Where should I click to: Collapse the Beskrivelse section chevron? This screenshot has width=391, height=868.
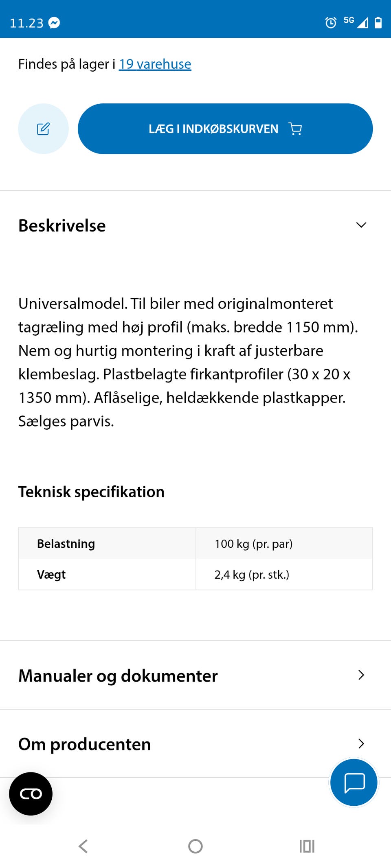[x=361, y=225]
